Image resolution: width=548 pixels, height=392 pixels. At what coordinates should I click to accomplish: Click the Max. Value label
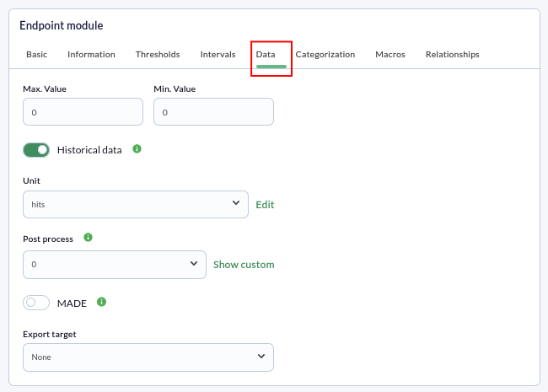[x=45, y=89]
